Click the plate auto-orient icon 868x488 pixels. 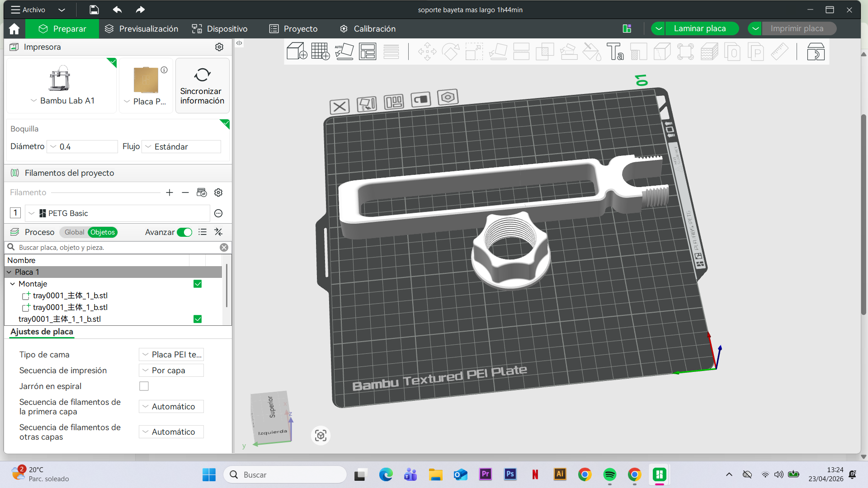(367, 104)
